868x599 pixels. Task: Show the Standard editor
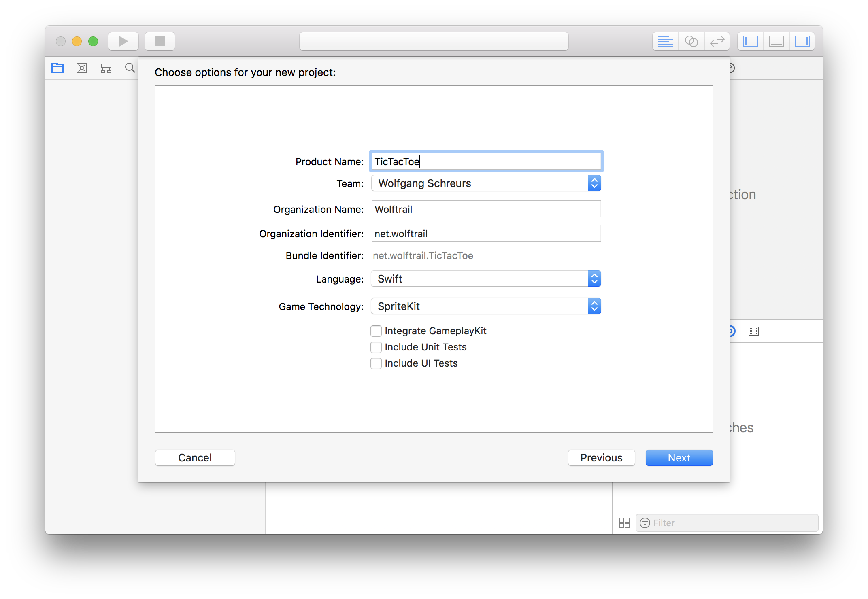coord(665,41)
